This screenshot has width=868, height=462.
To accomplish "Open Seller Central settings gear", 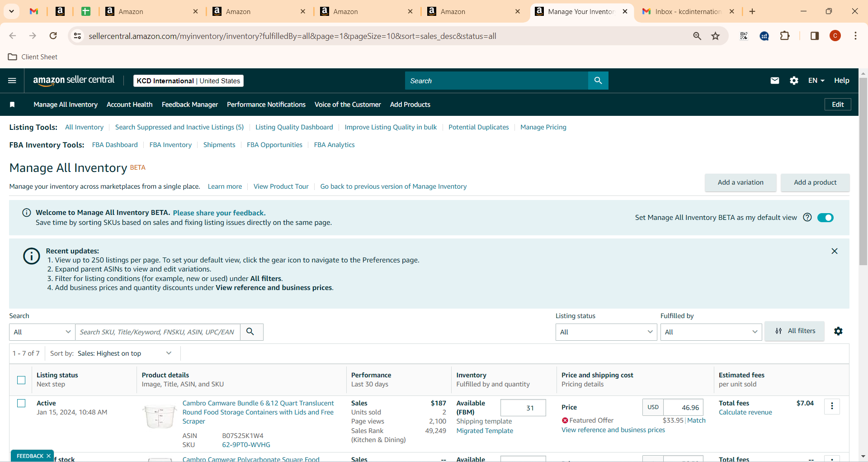I will coord(794,81).
